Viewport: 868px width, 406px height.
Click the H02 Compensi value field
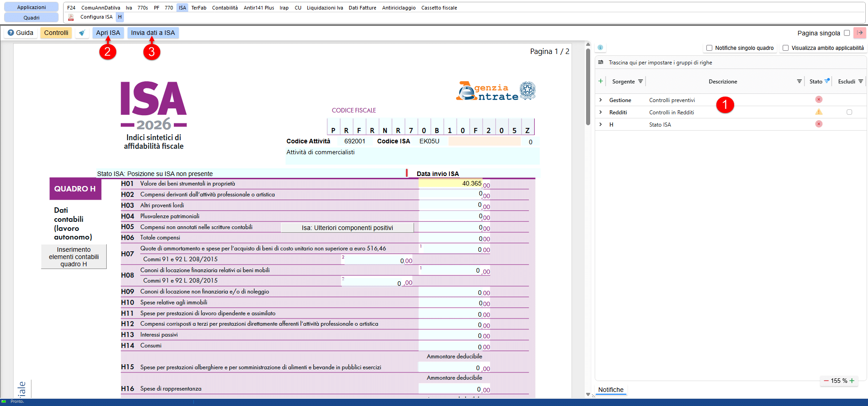click(x=450, y=194)
